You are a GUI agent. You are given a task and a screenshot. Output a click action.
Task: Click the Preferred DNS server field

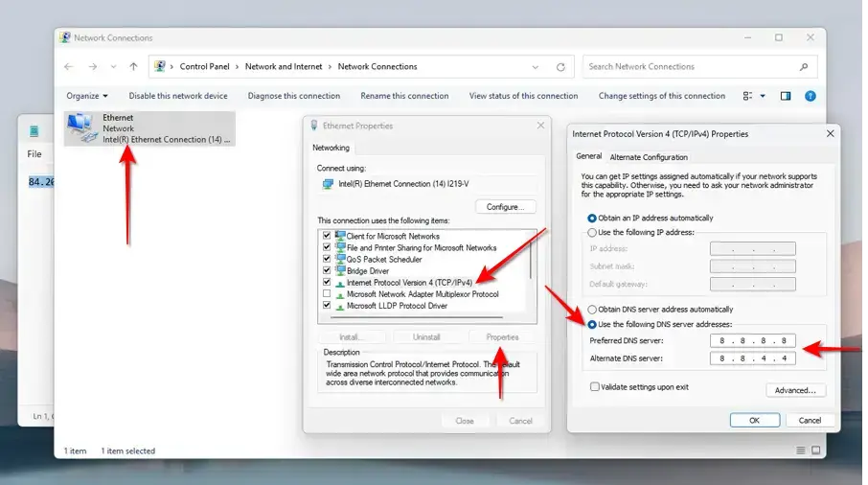[753, 340]
